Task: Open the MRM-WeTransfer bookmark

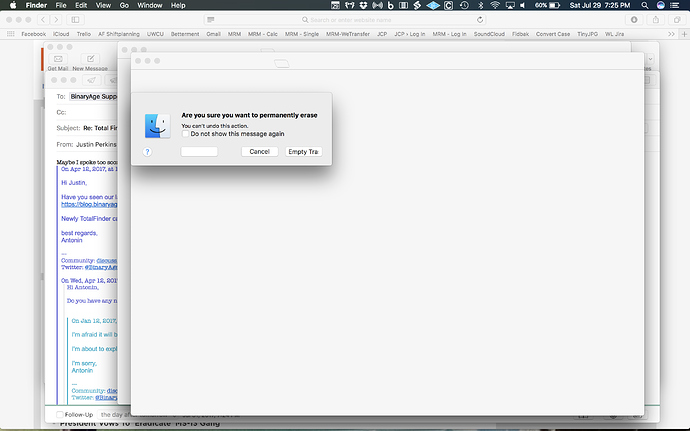Action: tap(348, 34)
